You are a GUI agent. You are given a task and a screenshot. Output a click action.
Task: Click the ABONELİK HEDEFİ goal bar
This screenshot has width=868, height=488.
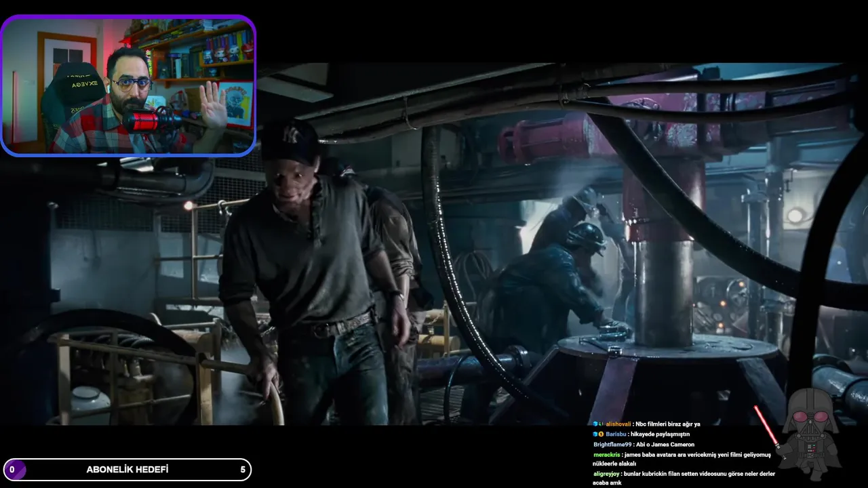[127, 470]
